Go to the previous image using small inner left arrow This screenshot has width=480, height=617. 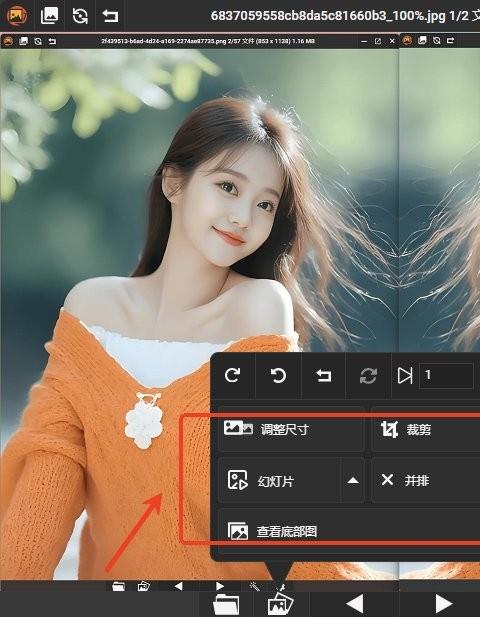(x=178, y=586)
